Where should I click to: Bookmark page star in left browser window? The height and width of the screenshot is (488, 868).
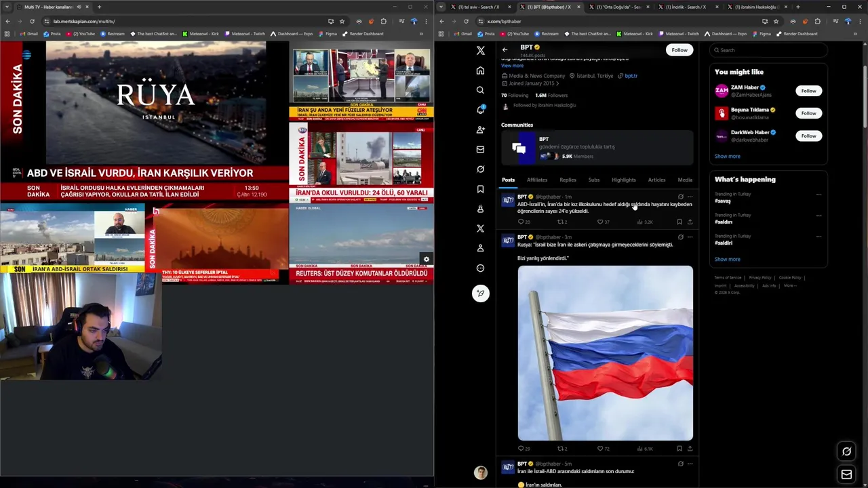tap(342, 21)
